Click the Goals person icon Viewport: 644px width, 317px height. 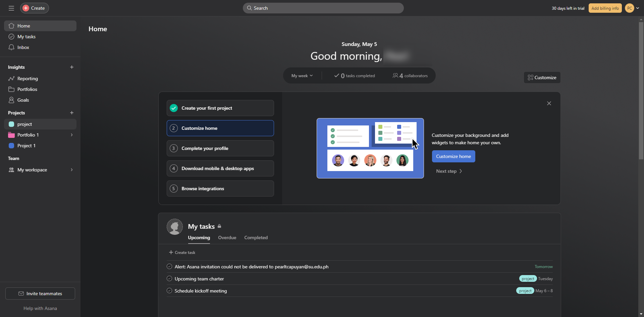pyautogui.click(x=11, y=100)
